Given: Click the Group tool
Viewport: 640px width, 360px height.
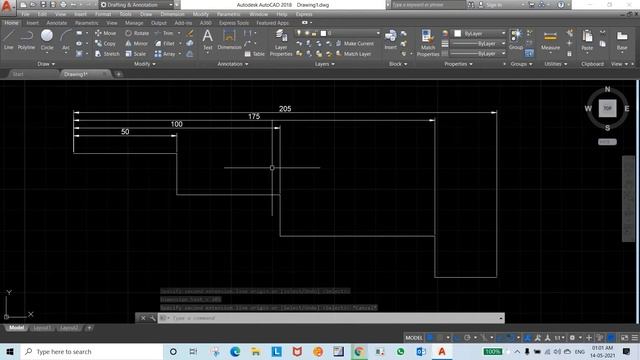Looking at the screenshot, I should click(x=516, y=40).
